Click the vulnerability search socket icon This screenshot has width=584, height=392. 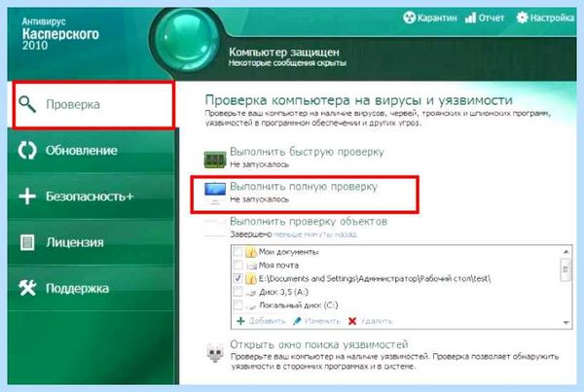[x=215, y=352]
